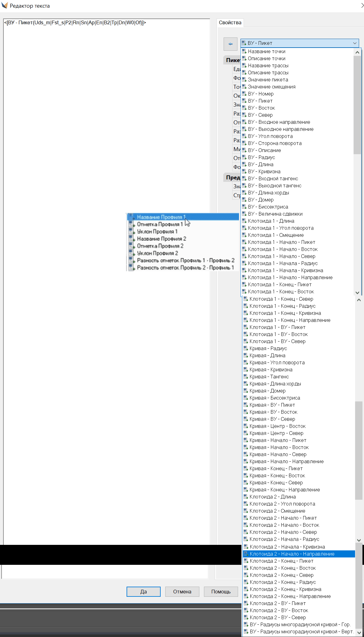Viewport: 364px width, 637px height.
Task: Click icon next to Уклон Профиля 2
Action: 131,253
